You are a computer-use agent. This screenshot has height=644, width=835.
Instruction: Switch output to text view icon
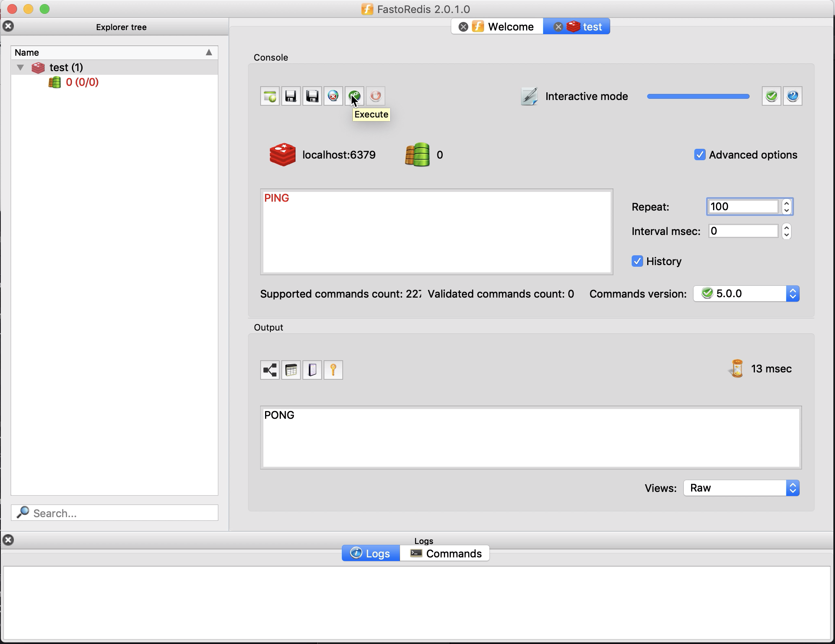pyautogui.click(x=312, y=370)
